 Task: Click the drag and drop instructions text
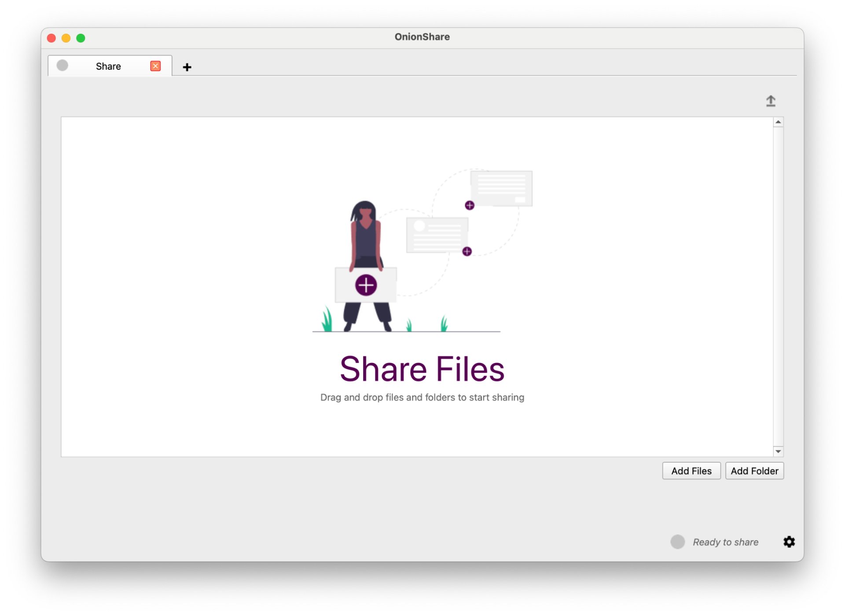point(422,397)
